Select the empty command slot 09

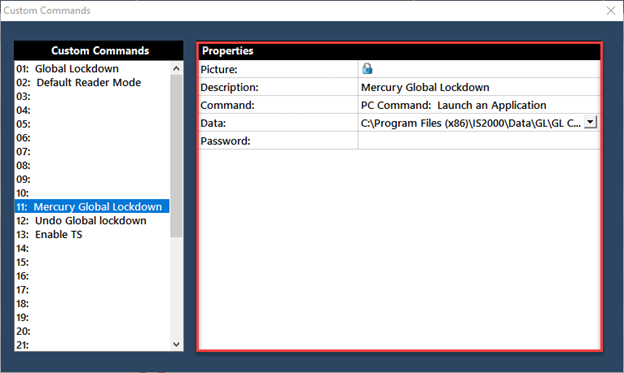[92, 179]
